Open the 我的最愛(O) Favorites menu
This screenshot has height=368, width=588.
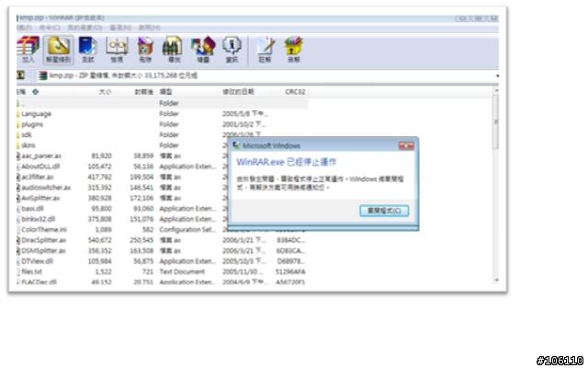pos(85,28)
